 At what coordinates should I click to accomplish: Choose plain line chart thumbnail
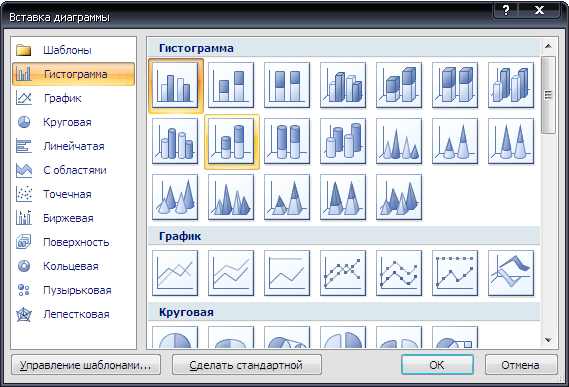[x=175, y=273]
